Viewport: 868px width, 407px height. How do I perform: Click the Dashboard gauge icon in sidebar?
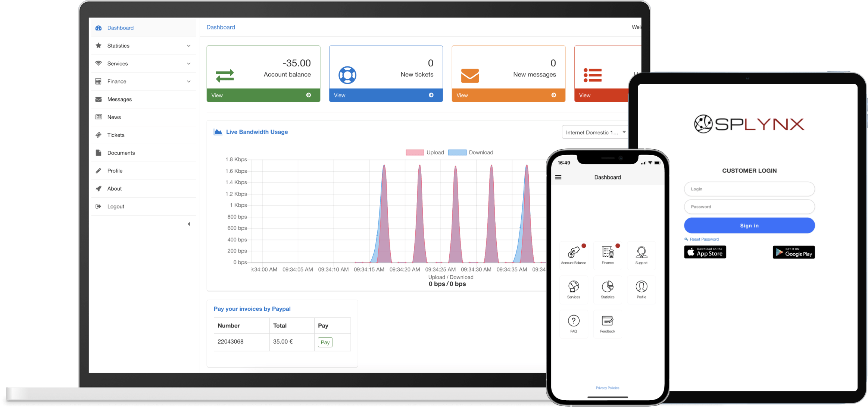point(99,28)
